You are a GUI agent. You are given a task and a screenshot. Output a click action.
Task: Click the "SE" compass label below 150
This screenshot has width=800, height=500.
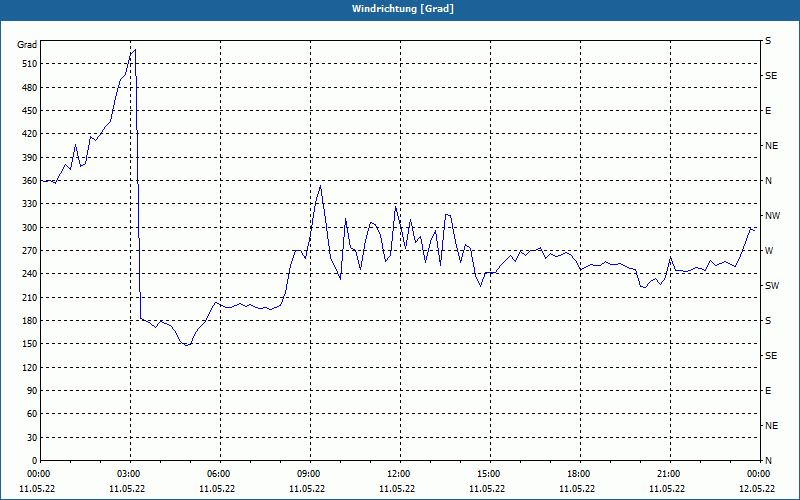771,356
